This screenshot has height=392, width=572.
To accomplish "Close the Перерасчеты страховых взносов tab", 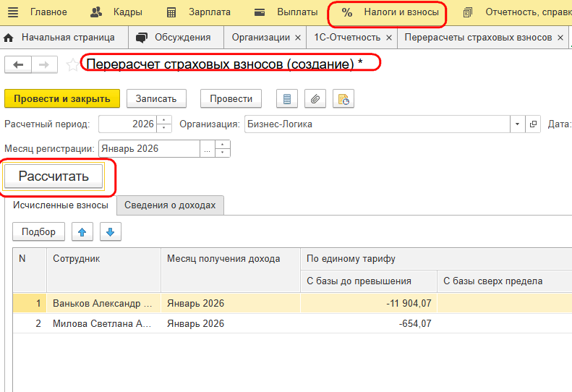I will coord(560,38).
